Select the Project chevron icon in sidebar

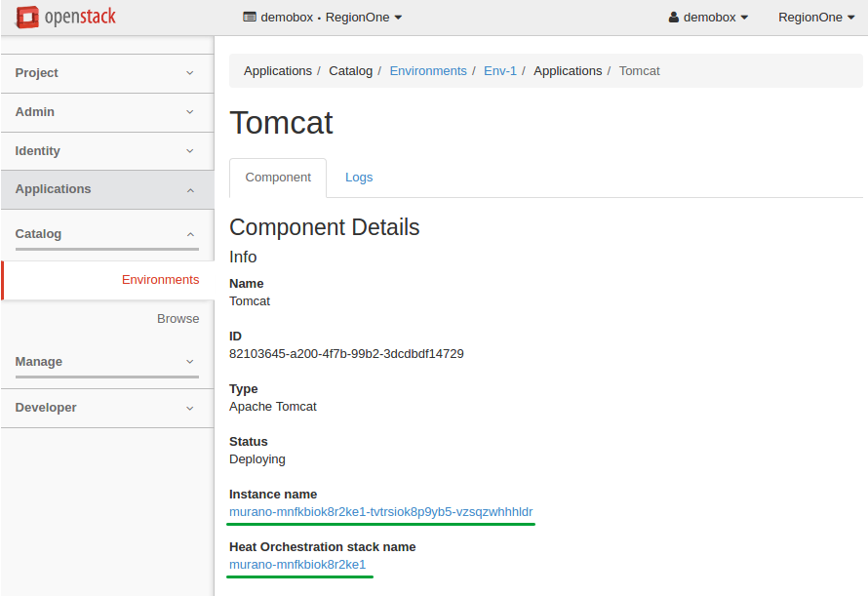pos(190,73)
